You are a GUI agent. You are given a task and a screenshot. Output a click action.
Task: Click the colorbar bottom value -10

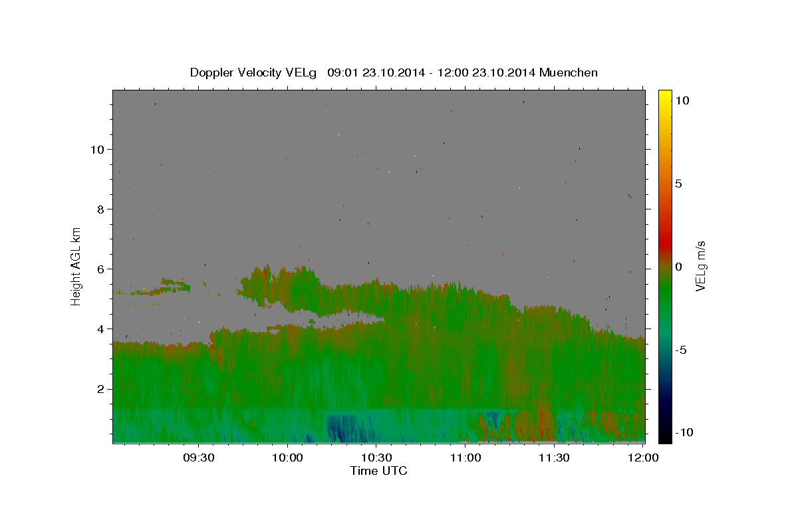click(684, 432)
